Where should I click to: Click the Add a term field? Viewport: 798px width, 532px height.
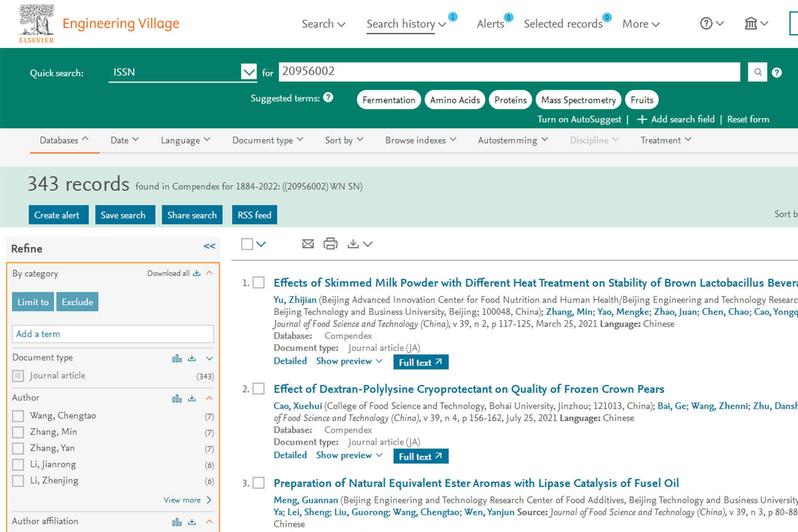(113, 334)
